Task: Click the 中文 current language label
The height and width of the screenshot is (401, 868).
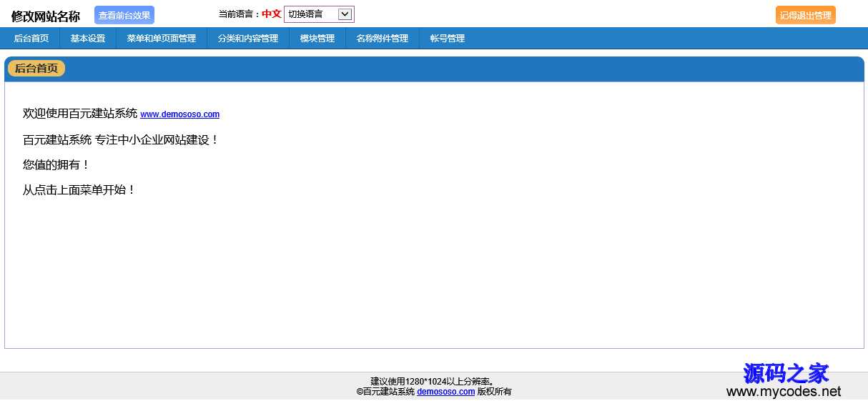Action: pos(272,14)
